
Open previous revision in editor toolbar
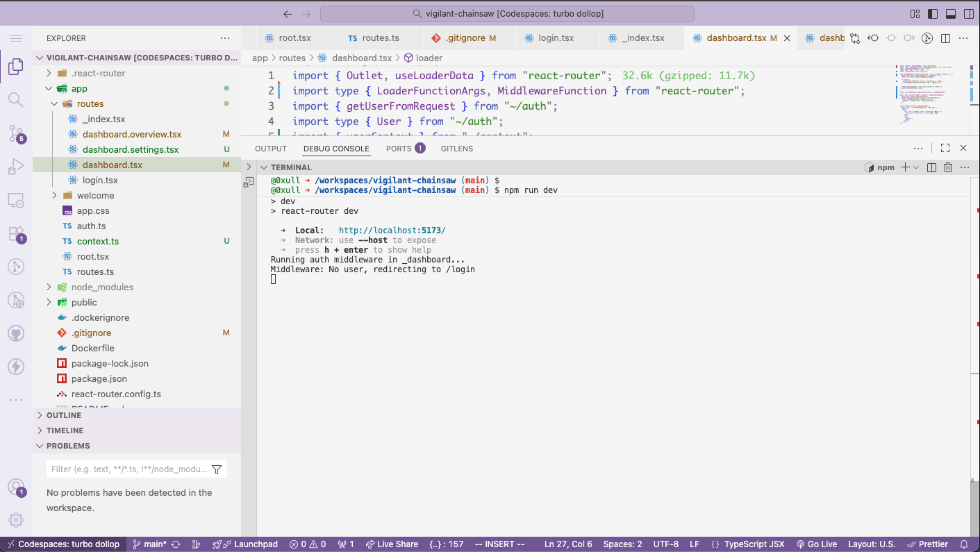coord(873,38)
